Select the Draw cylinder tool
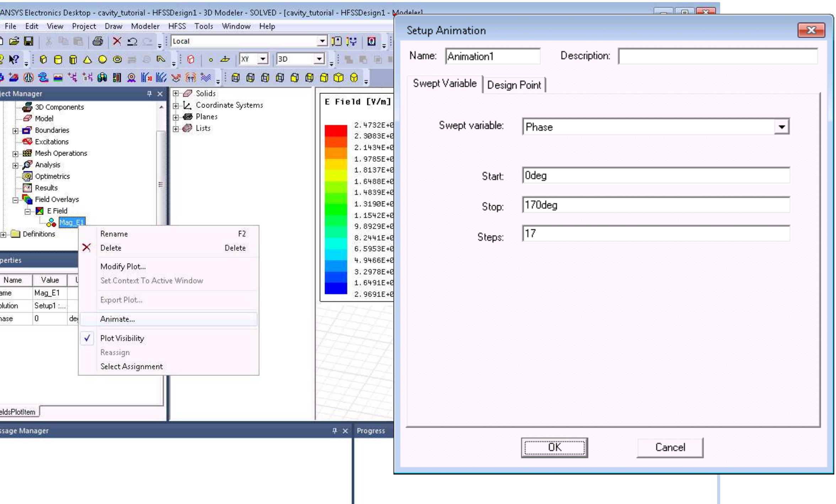This screenshot has height=504, width=836. click(58, 59)
